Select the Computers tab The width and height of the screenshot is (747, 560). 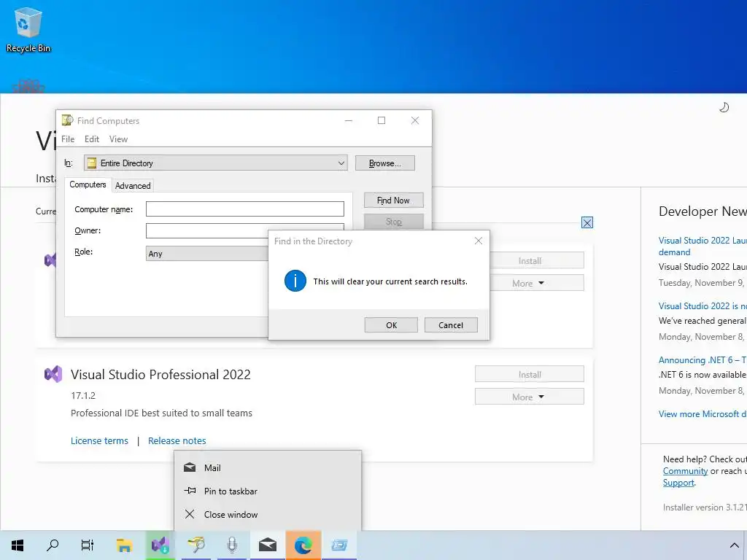(88, 184)
